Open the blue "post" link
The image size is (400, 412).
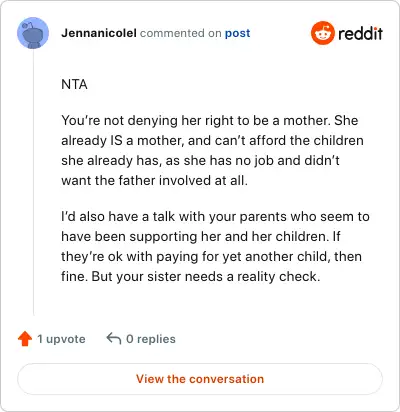click(237, 33)
